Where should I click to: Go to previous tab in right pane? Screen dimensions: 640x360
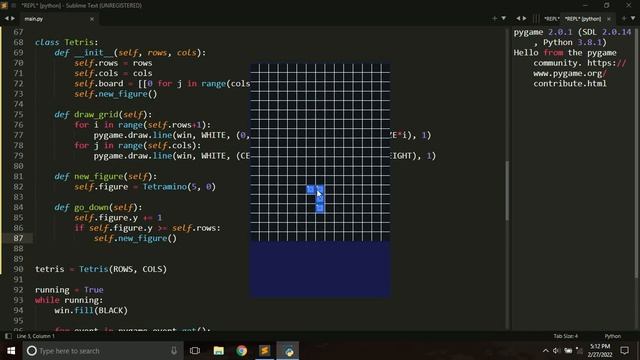[518, 18]
